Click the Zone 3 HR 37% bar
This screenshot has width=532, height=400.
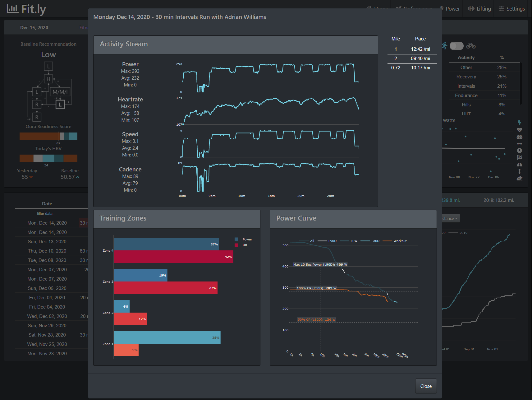point(166,288)
